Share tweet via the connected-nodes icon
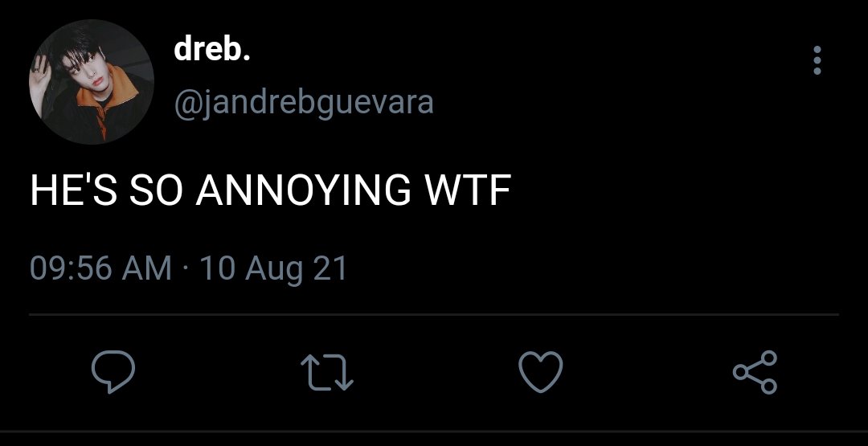The width and height of the screenshot is (868, 446). pyautogui.click(x=755, y=372)
